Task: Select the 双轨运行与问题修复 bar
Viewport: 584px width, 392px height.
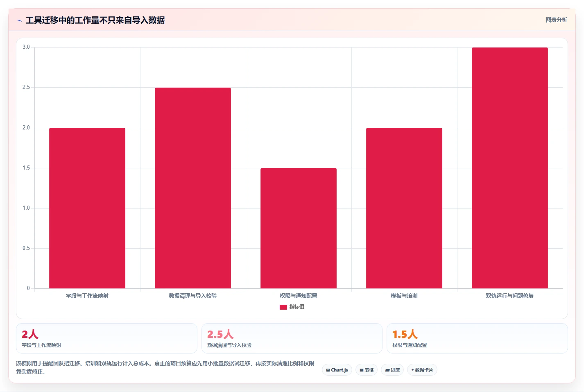Action: pos(510,168)
